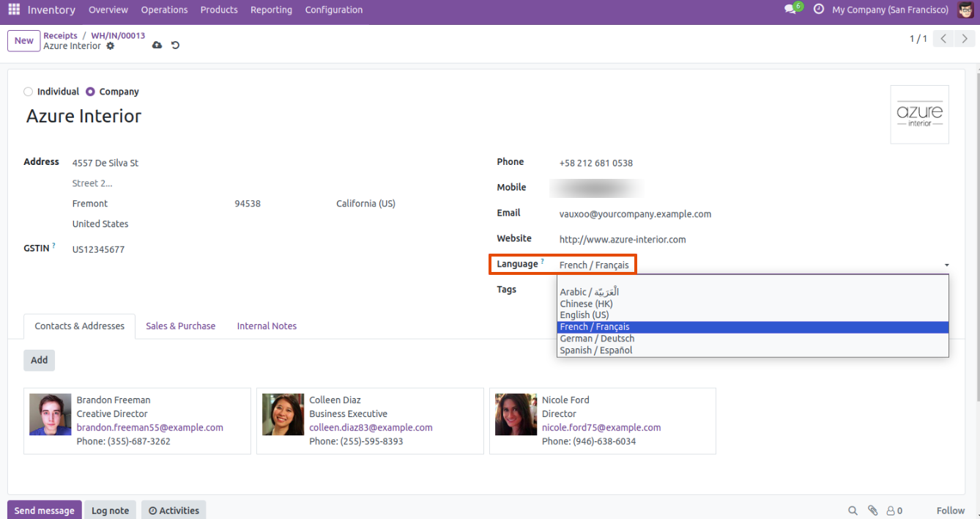Click Nicole Ford's email address
This screenshot has width=980, height=519.
tap(601, 427)
